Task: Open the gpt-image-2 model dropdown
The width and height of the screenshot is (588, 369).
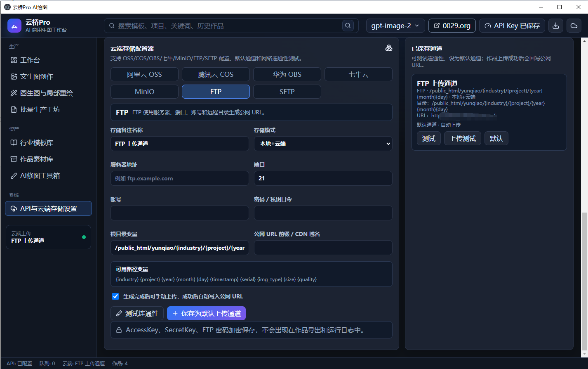Action: click(x=395, y=26)
